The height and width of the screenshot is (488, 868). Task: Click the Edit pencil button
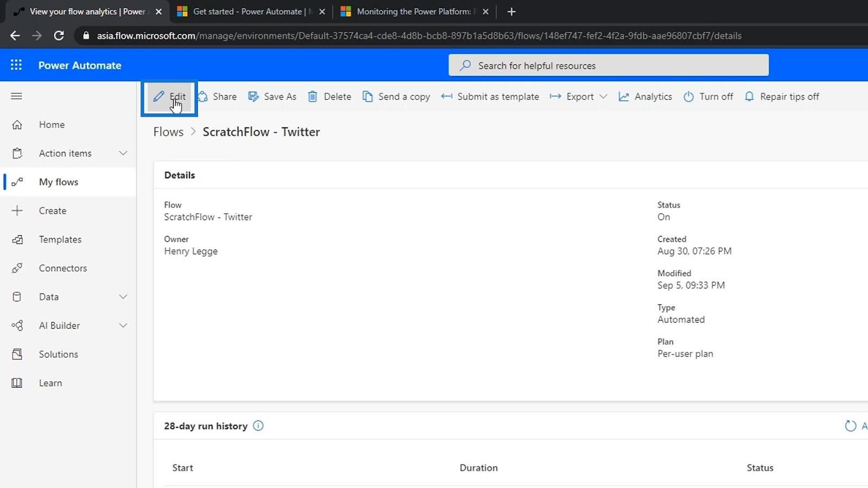(x=169, y=97)
